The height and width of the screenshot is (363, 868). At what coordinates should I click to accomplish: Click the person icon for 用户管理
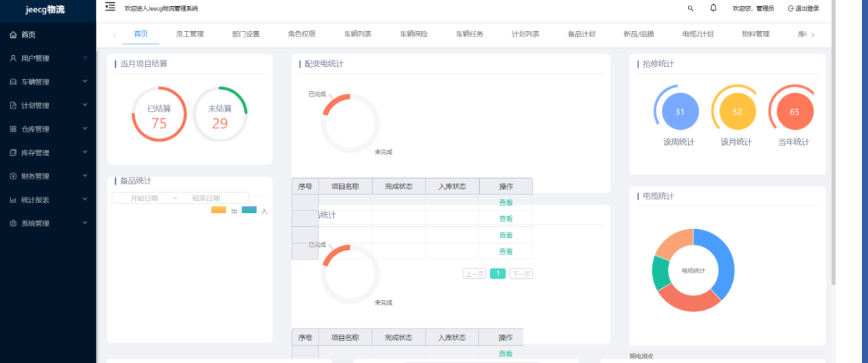[13, 59]
